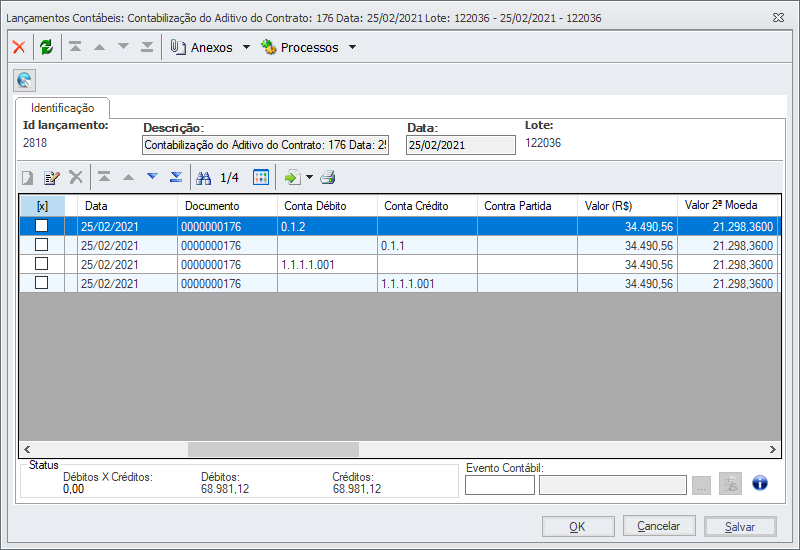Click the Evento Contábil description field
The image size is (800, 550).
(613, 485)
